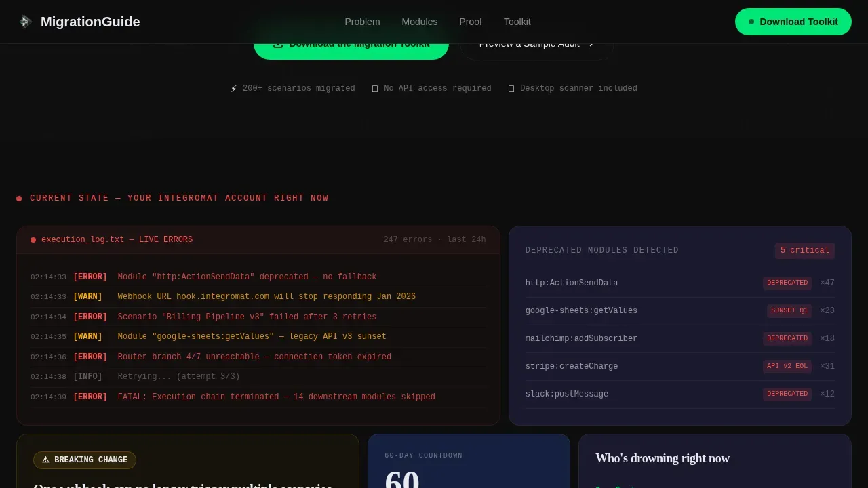Click the red dot beside execution_log.txt
The image size is (868, 488).
coord(33,240)
